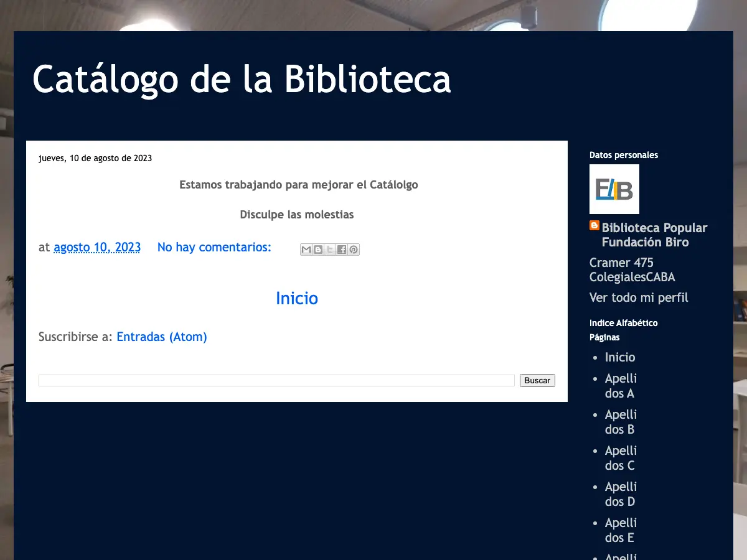Click the Indice Alfabético heading
Image resolution: width=747 pixels, height=560 pixels.
coord(624,323)
